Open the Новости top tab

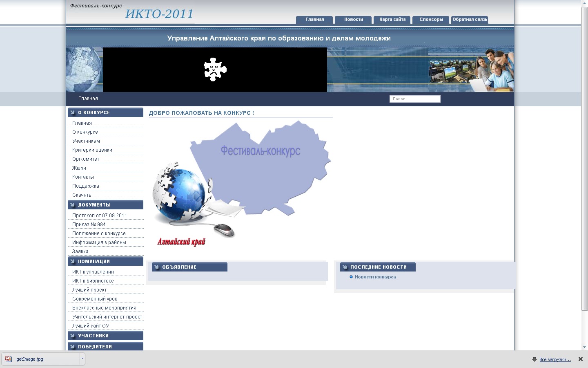click(x=353, y=20)
